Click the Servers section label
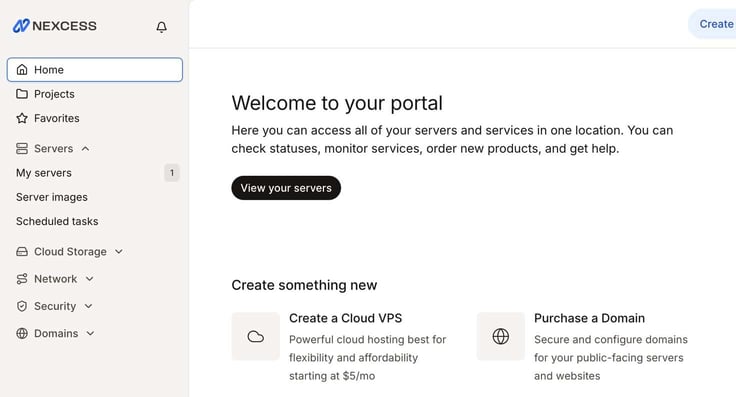 54,149
